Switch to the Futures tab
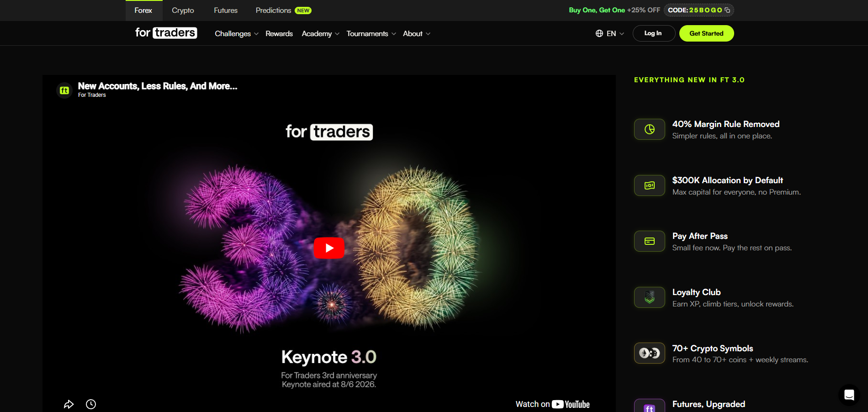Image resolution: width=868 pixels, height=412 pixels. click(x=226, y=11)
